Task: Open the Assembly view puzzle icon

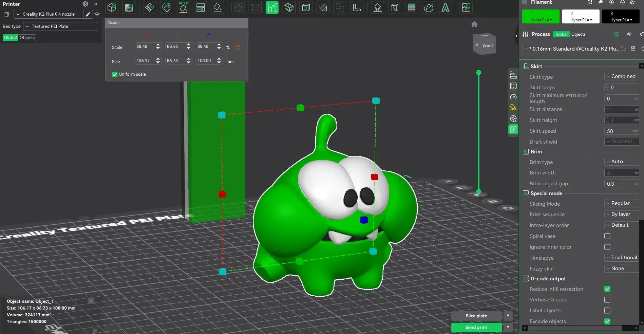Action: click(466, 7)
